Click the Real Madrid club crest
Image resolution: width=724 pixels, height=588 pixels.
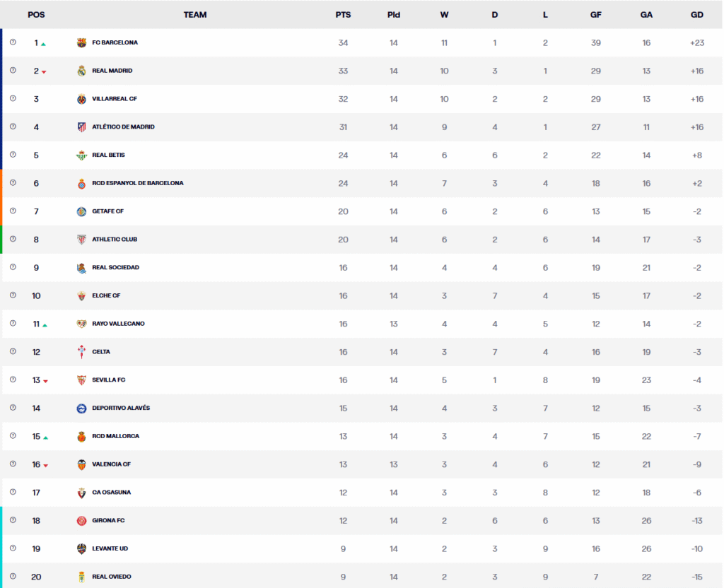pyautogui.click(x=81, y=71)
